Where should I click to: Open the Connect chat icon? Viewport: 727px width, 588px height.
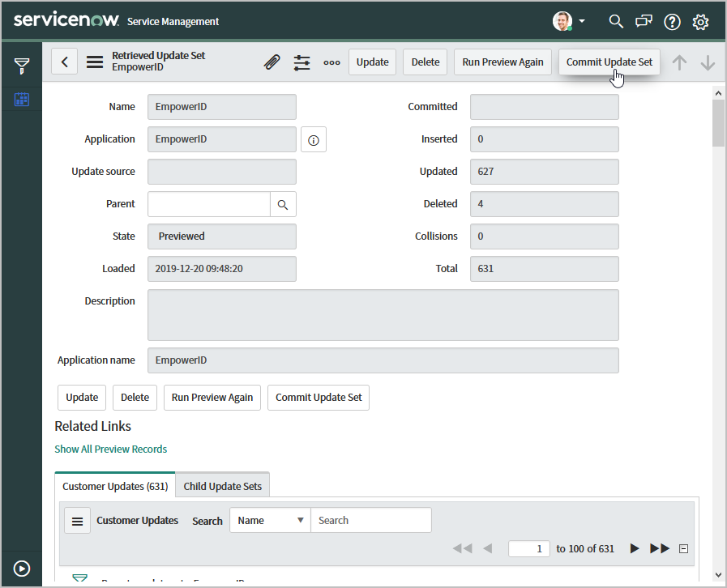(x=644, y=21)
